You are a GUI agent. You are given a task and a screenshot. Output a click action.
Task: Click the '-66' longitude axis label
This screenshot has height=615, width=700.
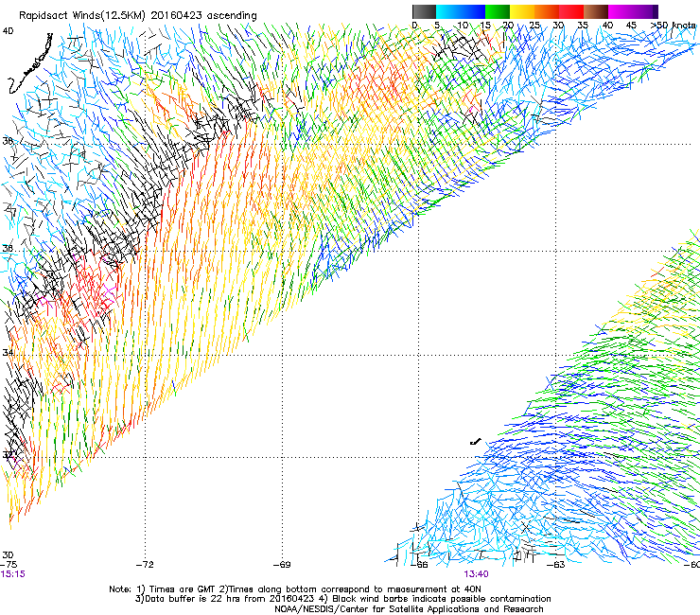click(x=419, y=565)
